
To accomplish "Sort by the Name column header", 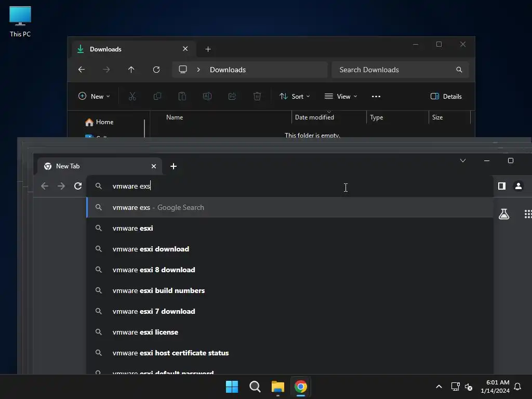I will tap(175, 117).
